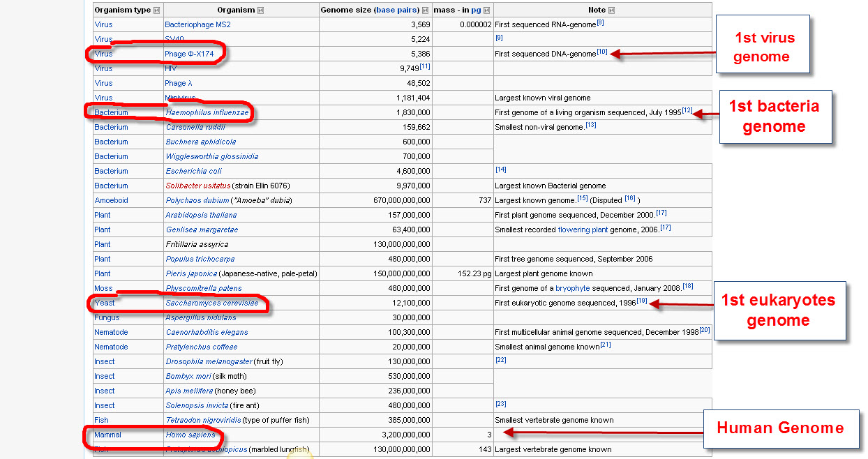Viewport: 868px width, 459px height.
Task: Open Physcomitrella patens link
Action: pos(204,288)
